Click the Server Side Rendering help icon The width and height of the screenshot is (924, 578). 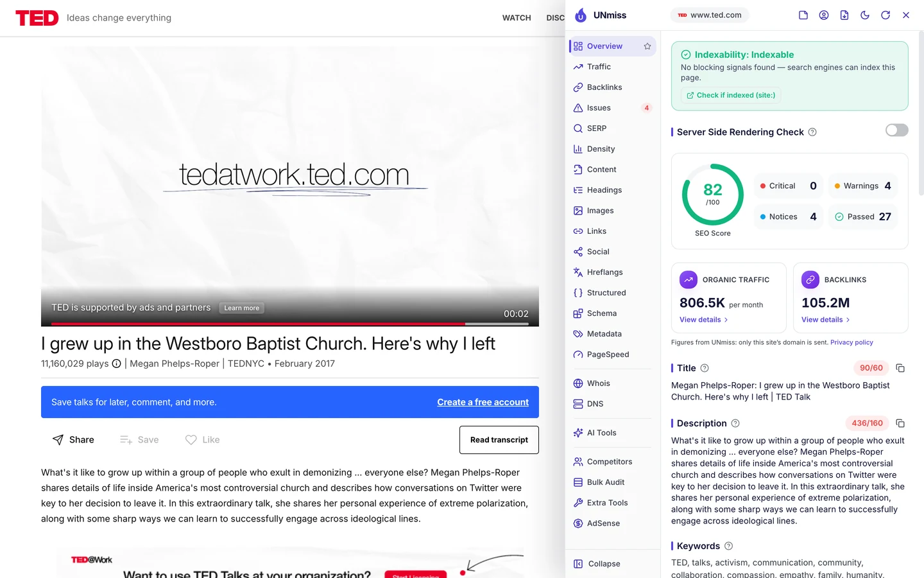[812, 132]
